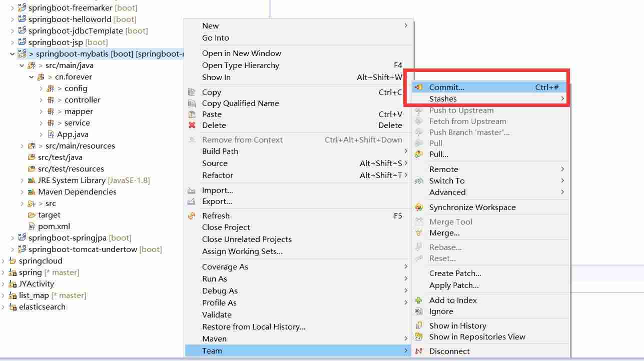Click the Refresh icon
Viewport: 644px width, 361px height.
click(192, 216)
